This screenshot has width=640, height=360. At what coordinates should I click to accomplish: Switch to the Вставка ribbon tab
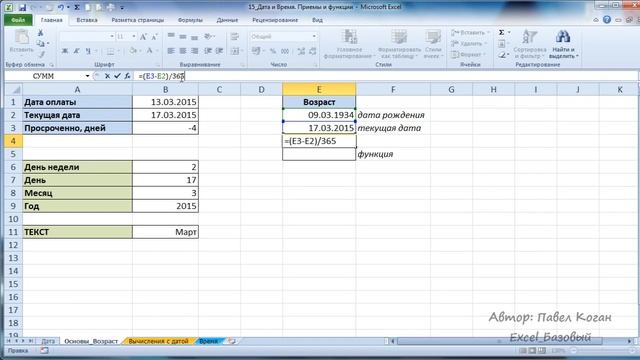[87, 20]
